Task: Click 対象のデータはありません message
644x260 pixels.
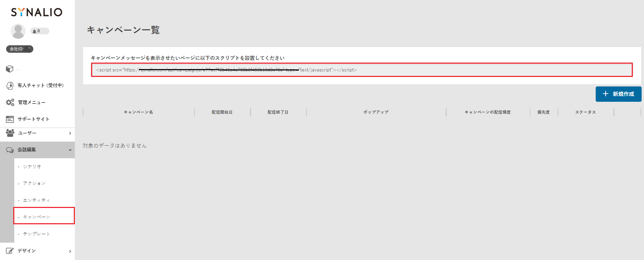Action: click(x=115, y=146)
